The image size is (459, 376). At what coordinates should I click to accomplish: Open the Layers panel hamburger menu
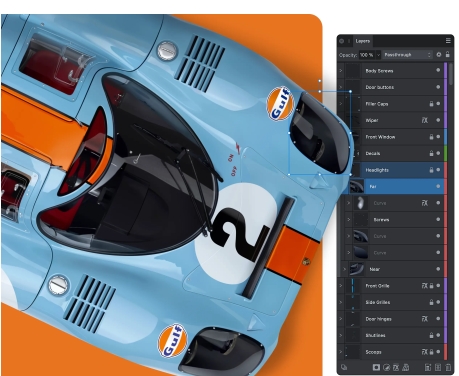(x=448, y=41)
